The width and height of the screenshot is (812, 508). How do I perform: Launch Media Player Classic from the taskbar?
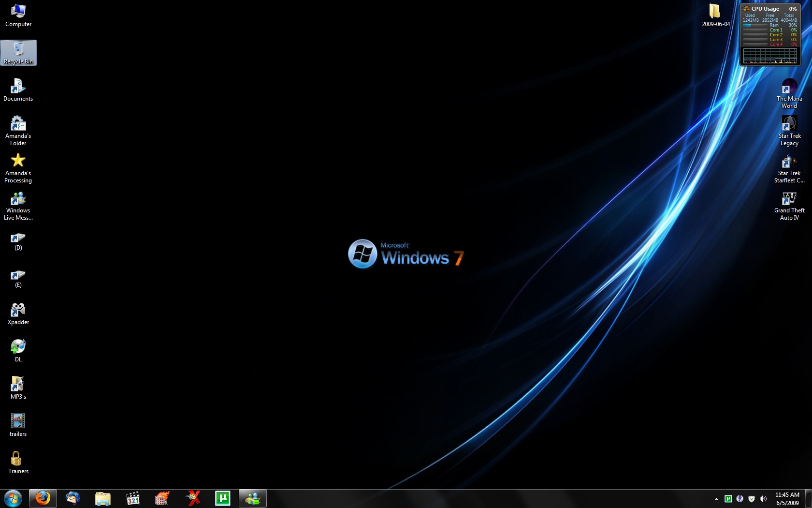tap(133, 498)
